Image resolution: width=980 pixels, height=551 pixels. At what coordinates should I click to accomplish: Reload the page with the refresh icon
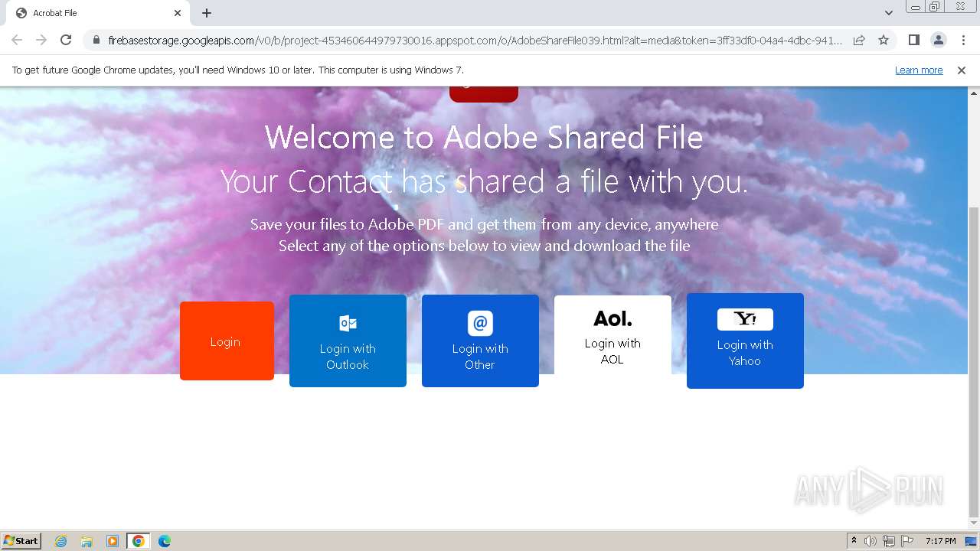(66, 40)
